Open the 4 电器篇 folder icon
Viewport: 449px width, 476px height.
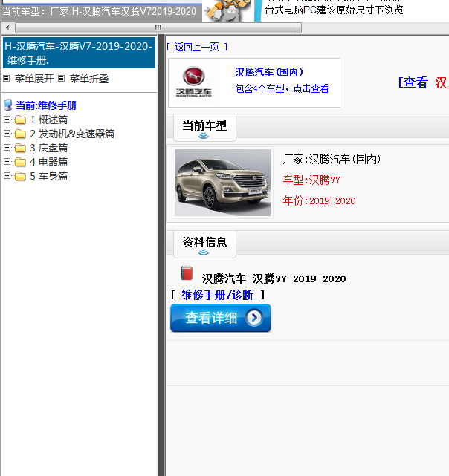20,162
